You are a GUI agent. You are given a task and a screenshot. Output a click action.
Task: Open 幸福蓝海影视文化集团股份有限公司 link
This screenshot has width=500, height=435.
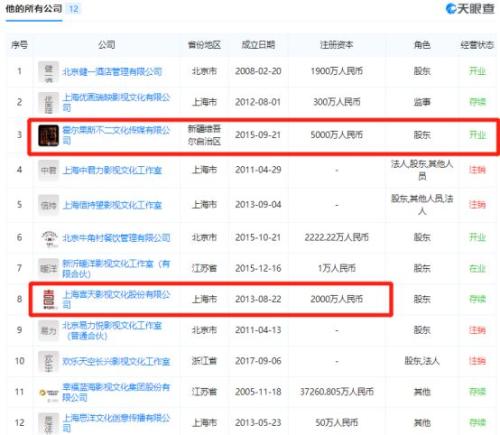pyautogui.click(x=116, y=392)
